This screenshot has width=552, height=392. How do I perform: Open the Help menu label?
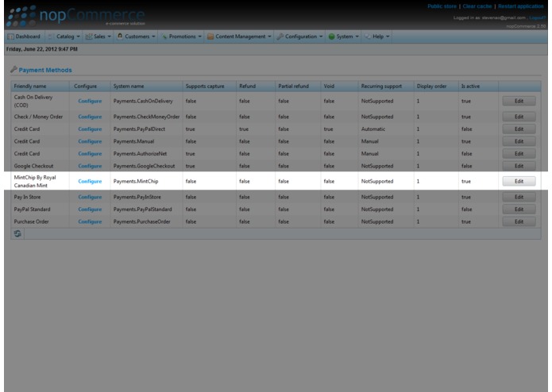click(x=378, y=37)
